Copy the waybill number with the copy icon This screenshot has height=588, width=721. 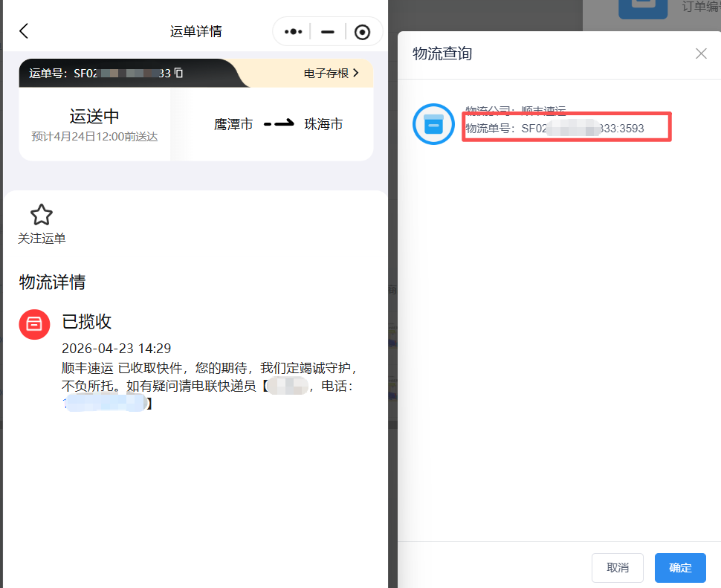click(x=179, y=73)
